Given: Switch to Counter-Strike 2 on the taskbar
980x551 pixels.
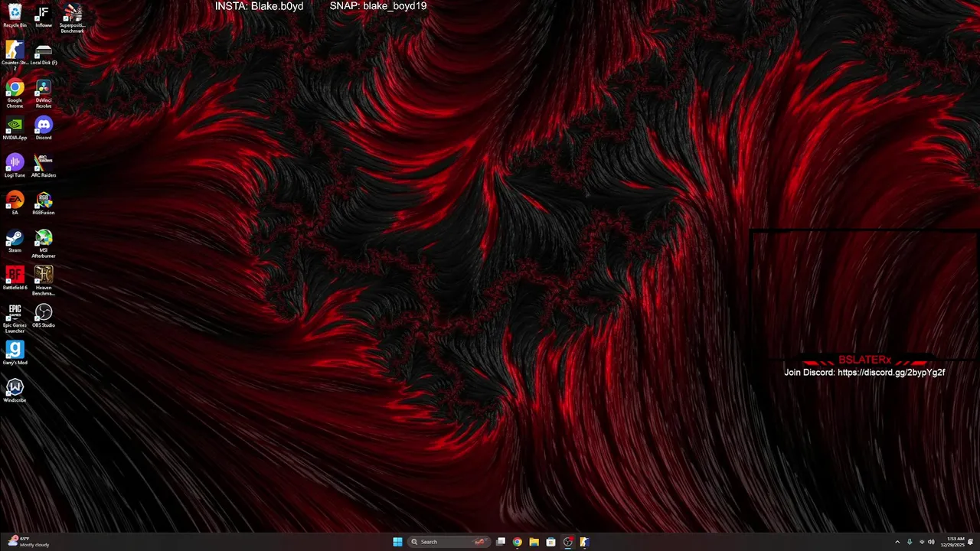Looking at the screenshot, I should [584, 542].
